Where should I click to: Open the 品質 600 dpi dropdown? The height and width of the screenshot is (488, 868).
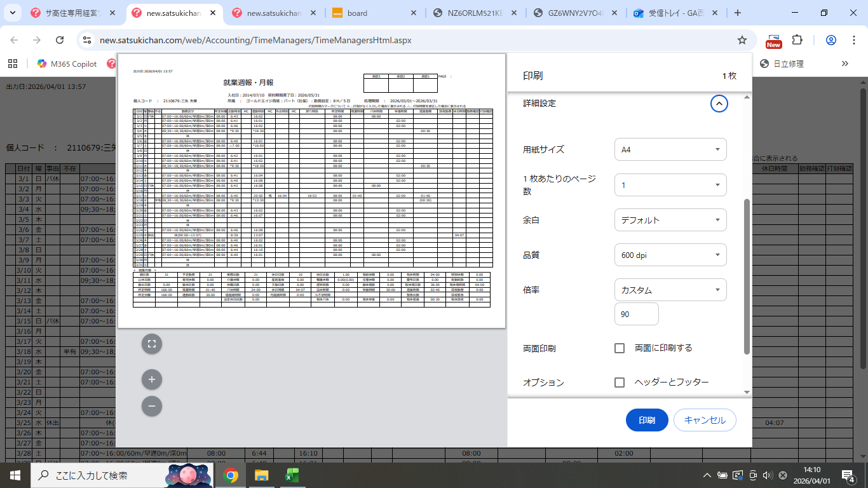coord(670,255)
